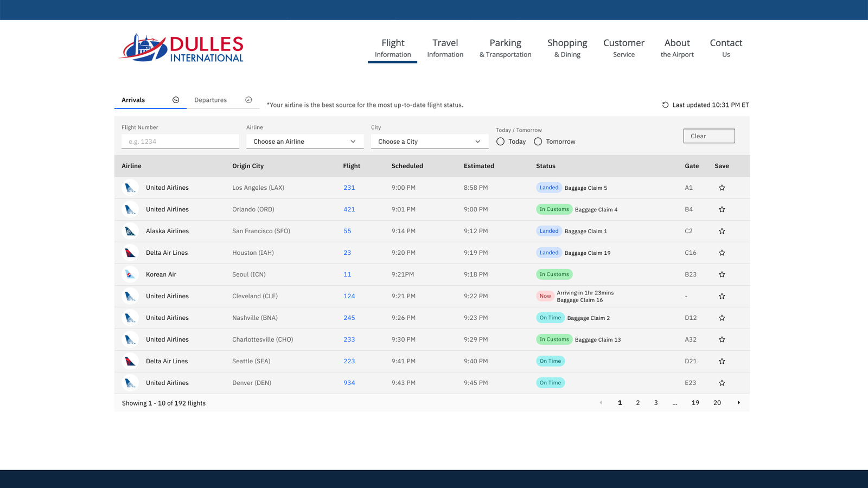Star the Alaska Airlines flight 55
The height and width of the screenshot is (488, 868).
click(x=722, y=231)
